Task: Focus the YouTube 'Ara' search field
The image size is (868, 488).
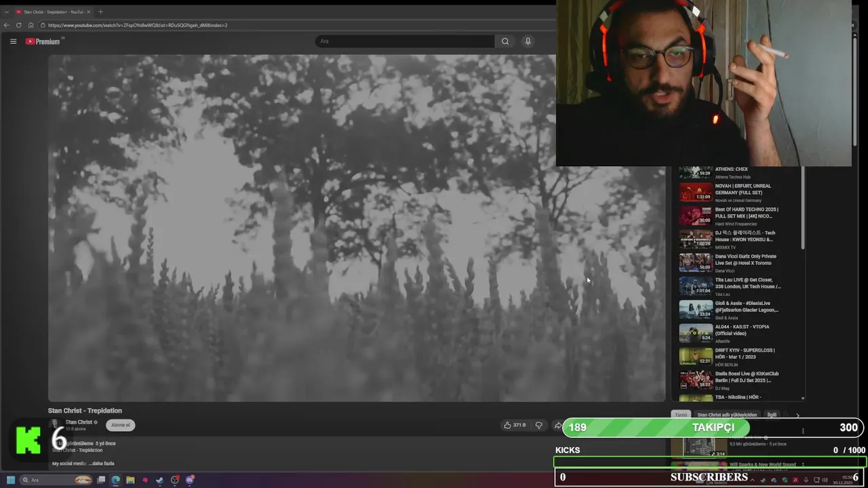Action: tap(405, 41)
